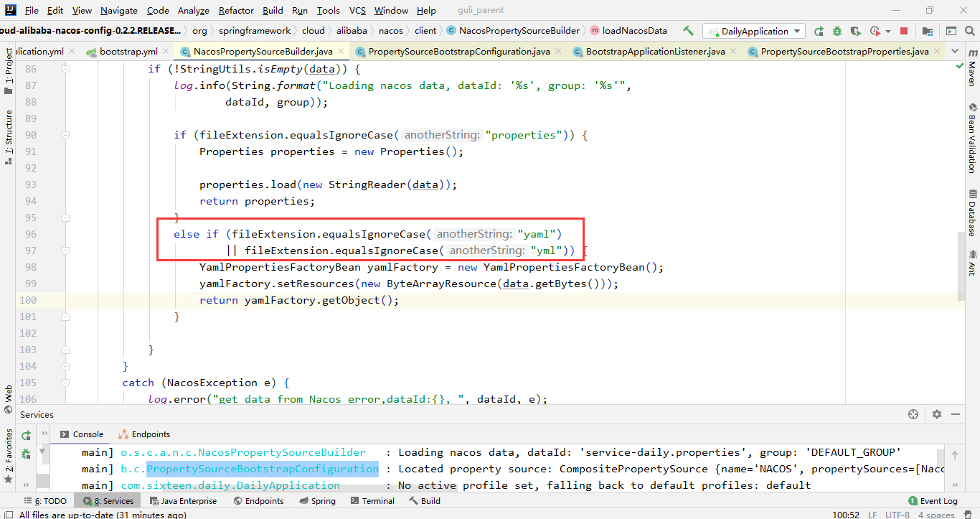The height and width of the screenshot is (519, 980).
Task: Expand the profiler options dropdown arrow
Action: click(888, 32)
